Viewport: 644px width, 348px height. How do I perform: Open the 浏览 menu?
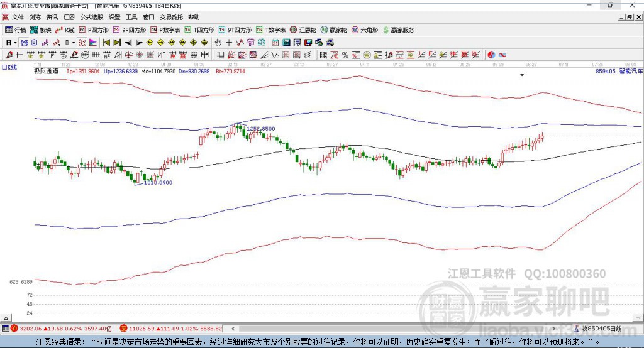click(x=35, y=17)
